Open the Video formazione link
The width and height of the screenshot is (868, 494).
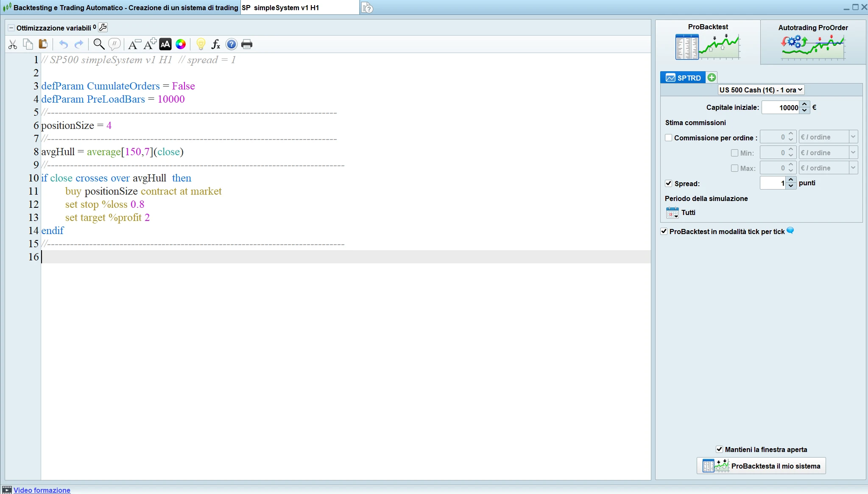[42, 490]
